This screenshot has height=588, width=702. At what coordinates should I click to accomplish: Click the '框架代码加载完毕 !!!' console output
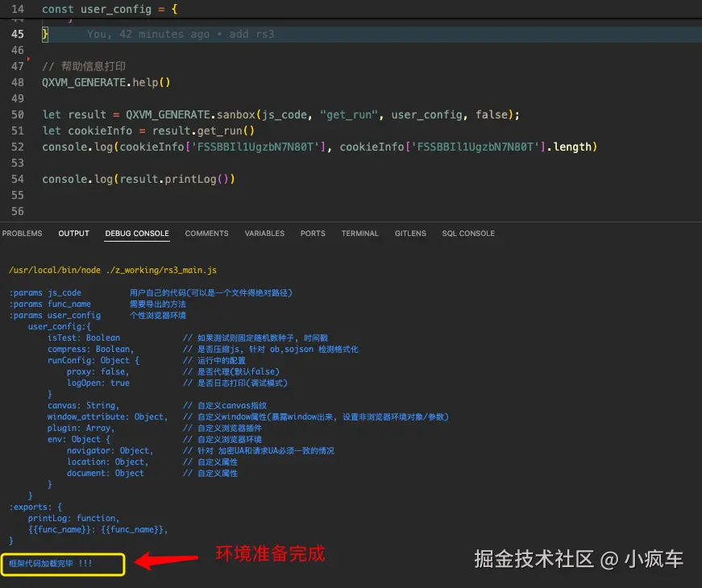[x=51, y=563]
